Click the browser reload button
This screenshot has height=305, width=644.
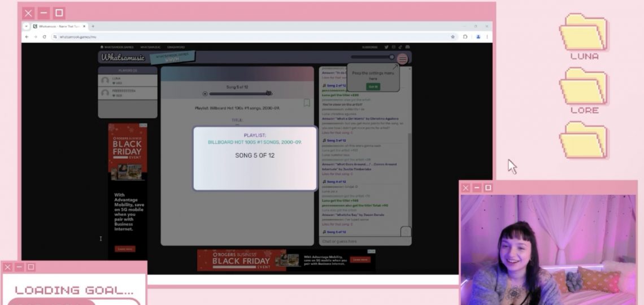(45, 37)
